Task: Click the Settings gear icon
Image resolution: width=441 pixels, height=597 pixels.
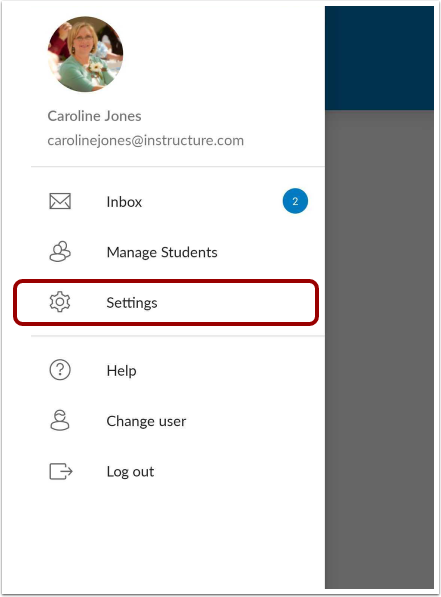Action: 60,302
